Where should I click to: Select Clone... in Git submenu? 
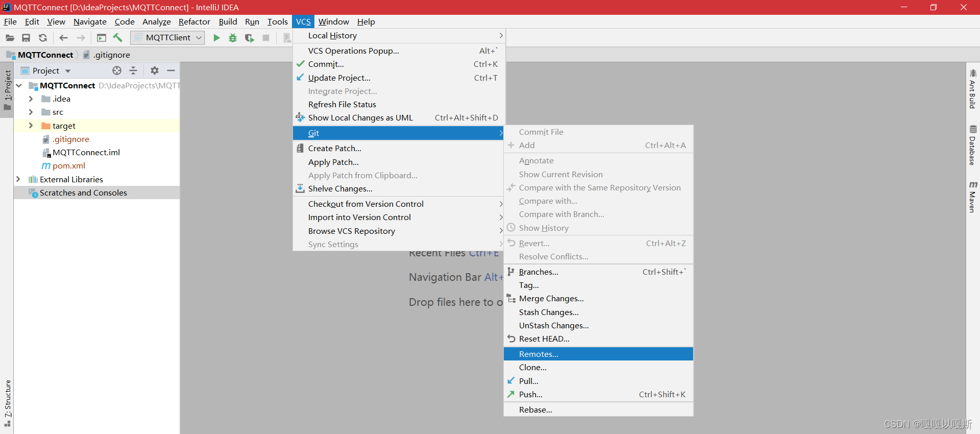(598, 367)
